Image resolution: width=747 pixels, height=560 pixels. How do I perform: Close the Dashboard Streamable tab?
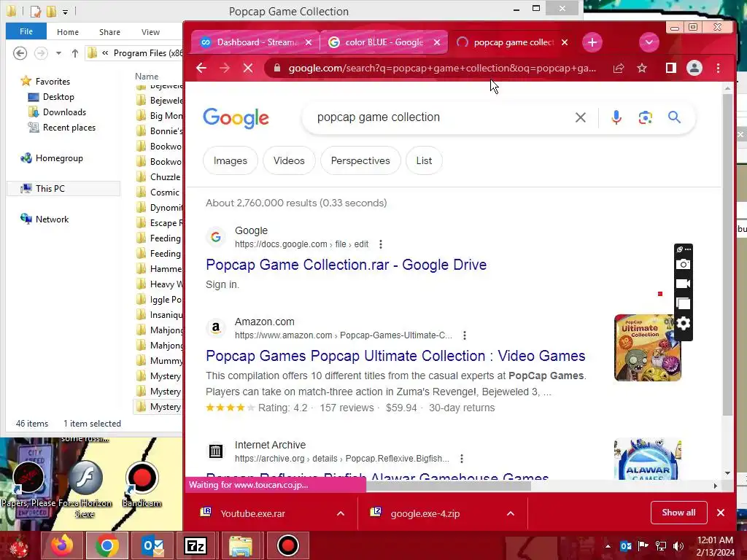click(x=309, y=42)
